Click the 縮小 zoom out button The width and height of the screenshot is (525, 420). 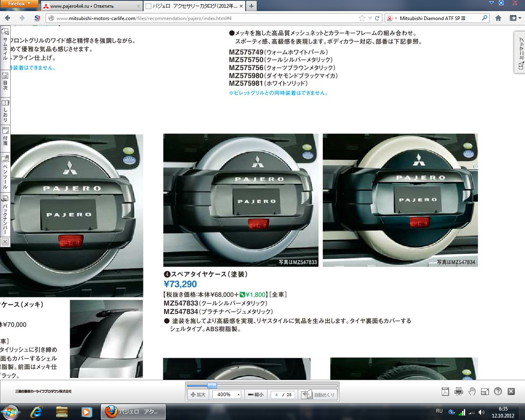coord(256,395)
